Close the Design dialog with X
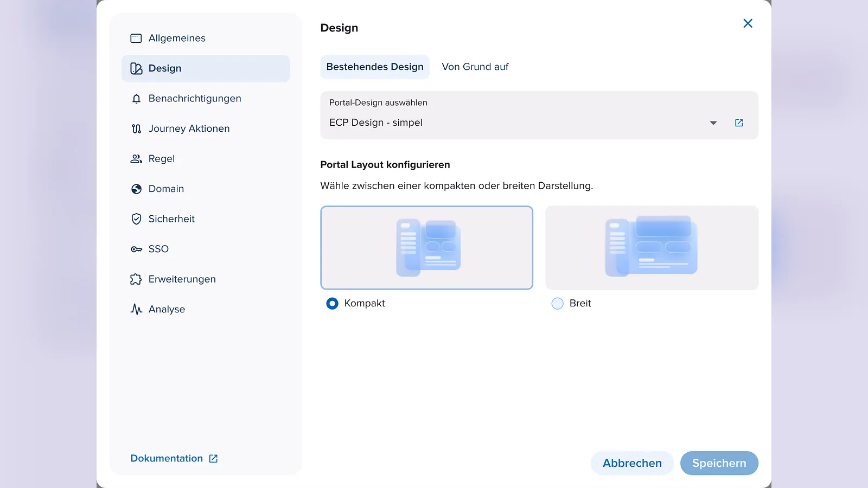This screenshot has width=868, height=488. coord(748,23)
